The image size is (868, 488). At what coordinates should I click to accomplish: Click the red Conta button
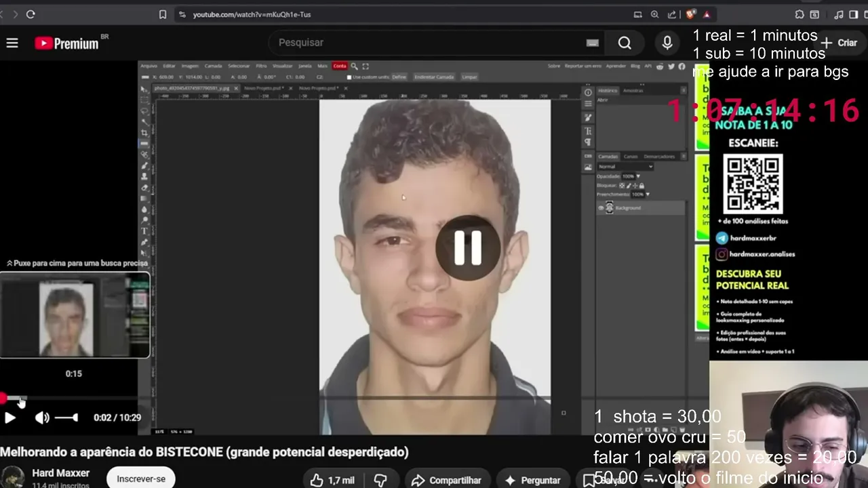[x=340, y=66]
